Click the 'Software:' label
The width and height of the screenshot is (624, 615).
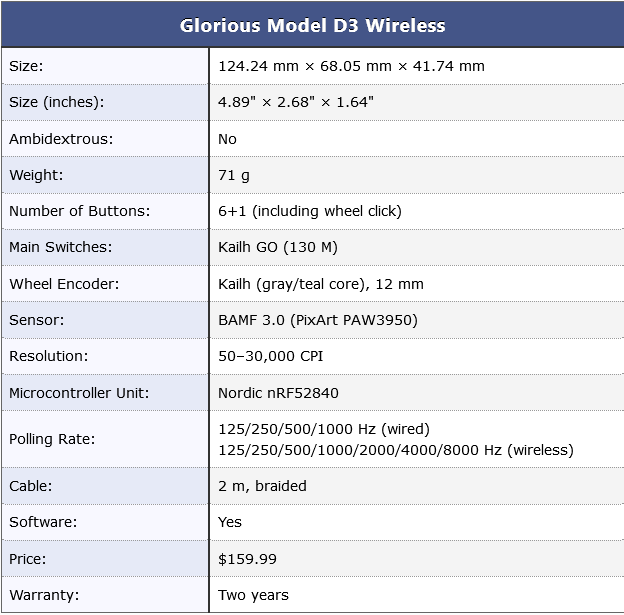coord(43,522)
